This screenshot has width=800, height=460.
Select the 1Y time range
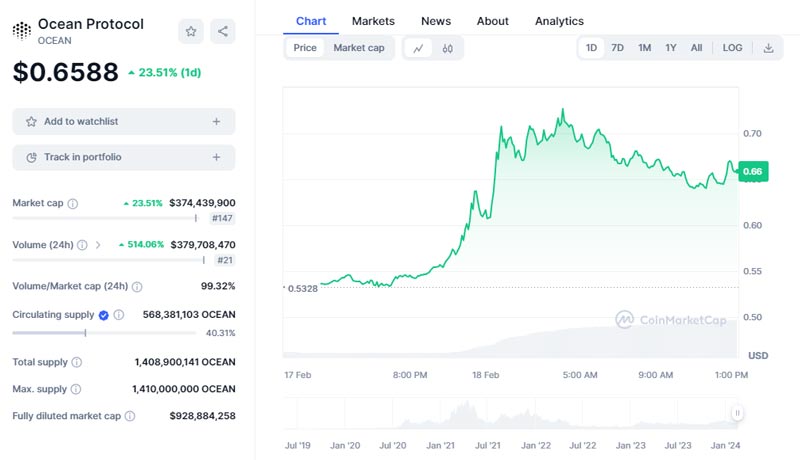coord(671,48)
